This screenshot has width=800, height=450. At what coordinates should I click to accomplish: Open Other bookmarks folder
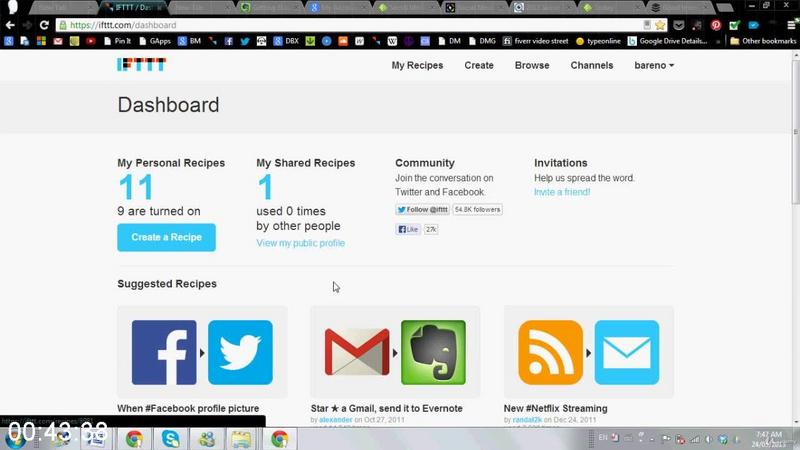(x=763, y=41)
